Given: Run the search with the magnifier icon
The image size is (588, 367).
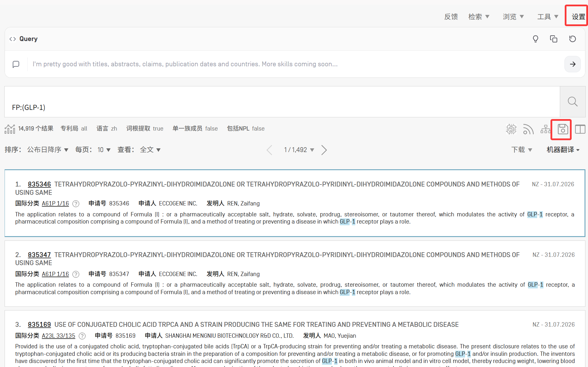Looking at the screenshot, I should click(572, 102).
